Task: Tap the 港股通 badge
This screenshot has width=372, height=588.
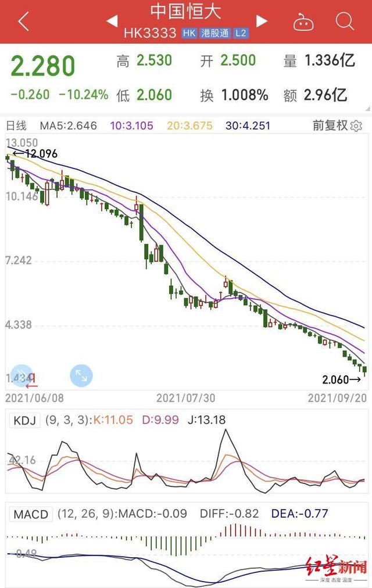Action: [215, 33]
